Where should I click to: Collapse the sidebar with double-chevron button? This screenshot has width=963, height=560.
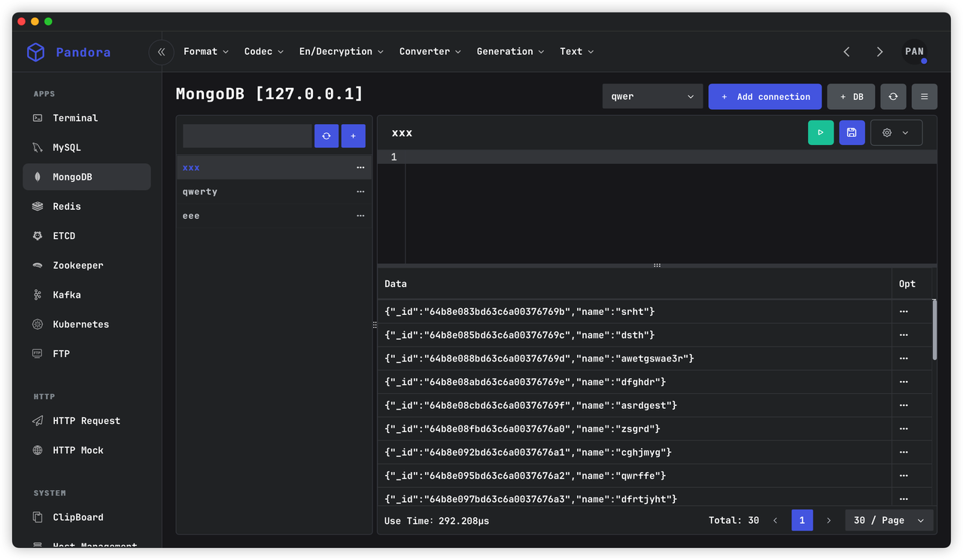coord(161,52)
